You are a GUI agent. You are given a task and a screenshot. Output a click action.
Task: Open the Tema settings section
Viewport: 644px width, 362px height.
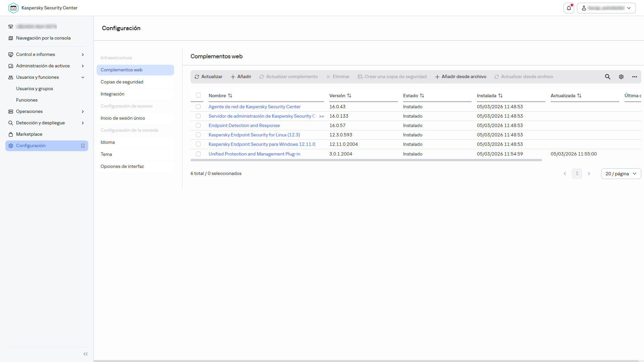tap(106, 154)
